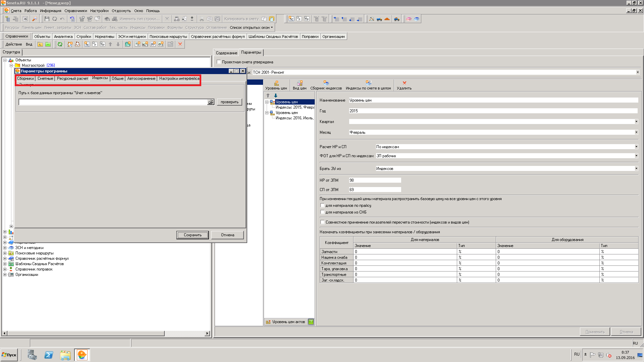Click right arrow of structure tree scrollbar
Image resolution: width=644 pixels, height=362 pixels.
[207, 334]
